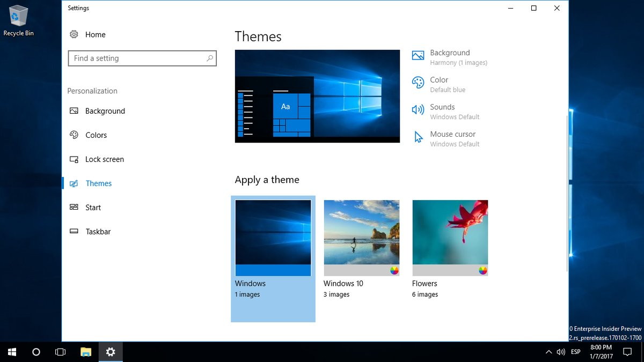This screenshot has width=644, height=362.
Task: Open the Recycle Bin desktop icon
Action: tap(18, 21)
